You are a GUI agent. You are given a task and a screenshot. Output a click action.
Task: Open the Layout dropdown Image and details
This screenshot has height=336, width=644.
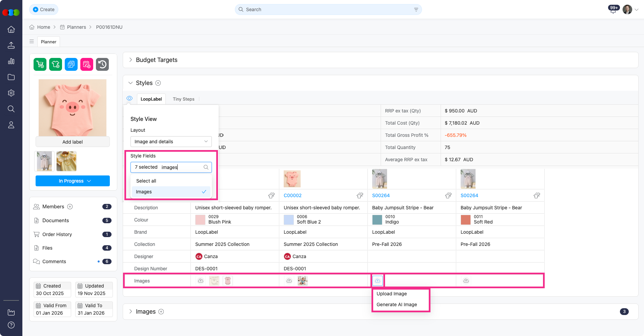171,142
